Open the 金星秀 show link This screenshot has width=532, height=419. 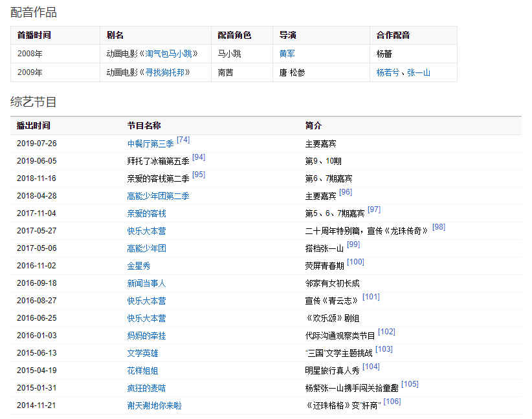tap(139, 266)
